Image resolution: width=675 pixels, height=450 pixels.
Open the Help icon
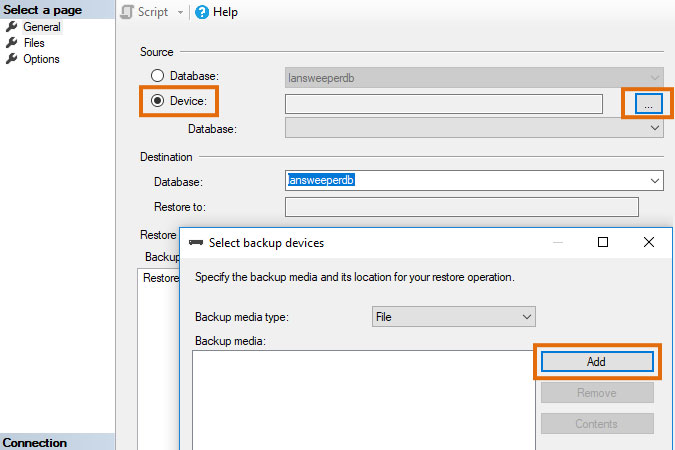[x=202, y=13]
